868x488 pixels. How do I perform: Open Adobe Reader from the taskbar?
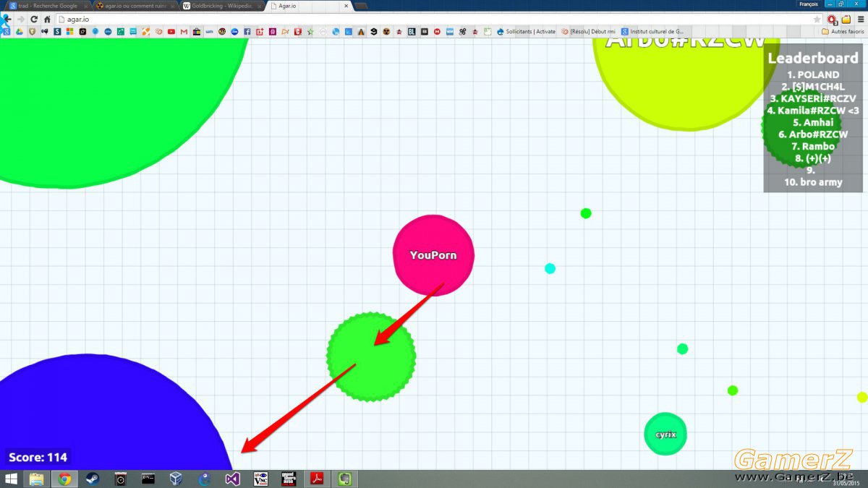pyautogui.click(x=317, y=479)
